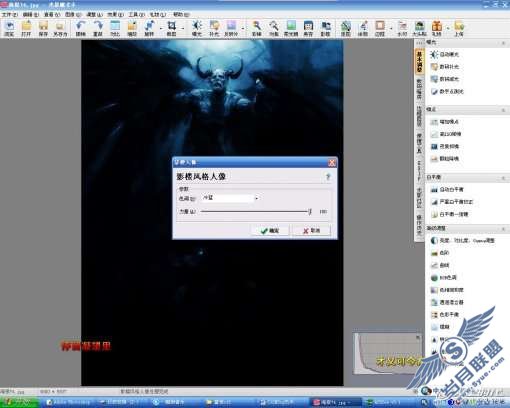510x408 pixels.
Task: Click the 美容 beautify toolbar icon
Action: pyautogui.click(x=308, y=28)
